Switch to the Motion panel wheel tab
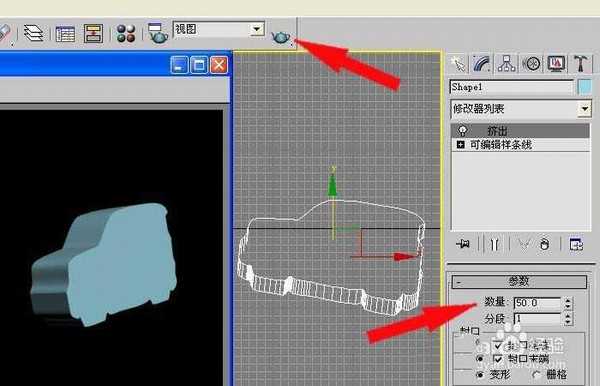 coord(532,64)
